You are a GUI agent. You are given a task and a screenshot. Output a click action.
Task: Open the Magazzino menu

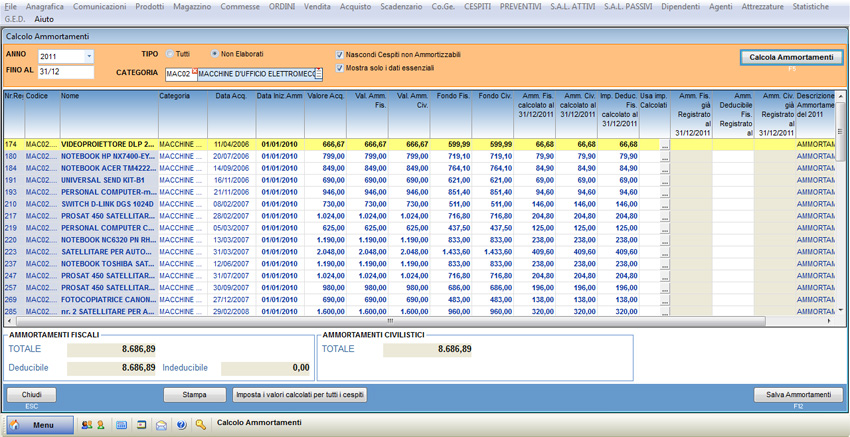(190, 7)
